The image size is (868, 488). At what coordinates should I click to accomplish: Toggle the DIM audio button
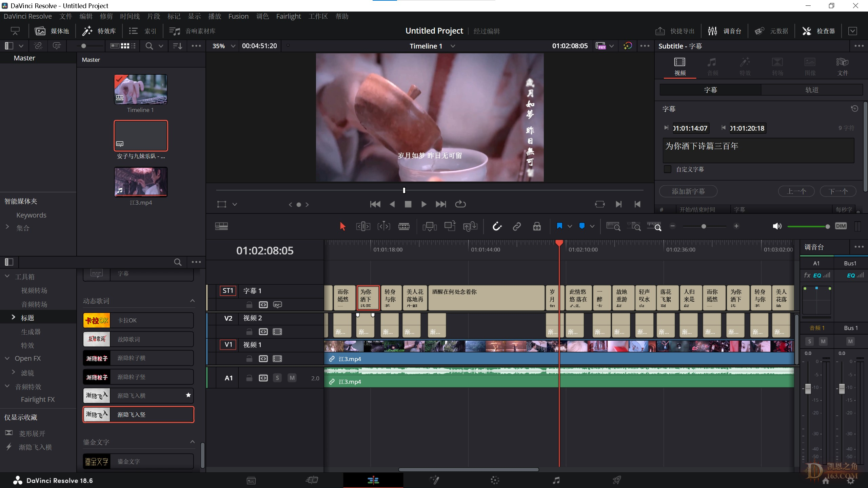tap(841, 226)
